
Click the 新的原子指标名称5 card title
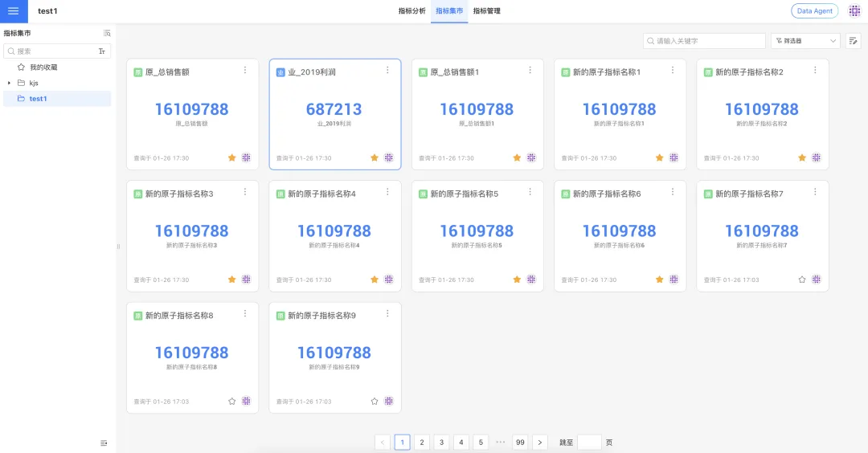(x=465, y=194)
